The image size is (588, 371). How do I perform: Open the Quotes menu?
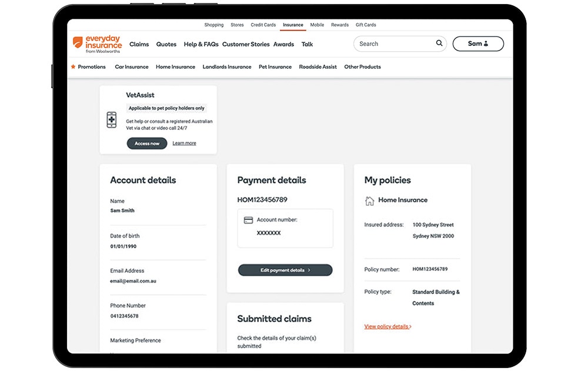point(166,44)
